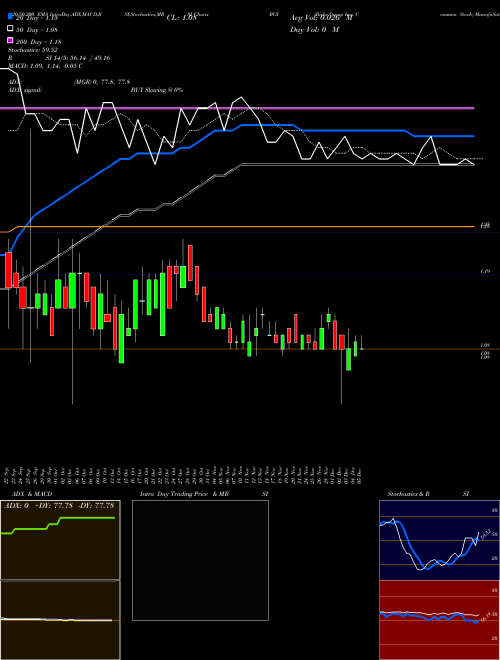Select the RSI value '36.14 / 49.16'

(88, 58)
